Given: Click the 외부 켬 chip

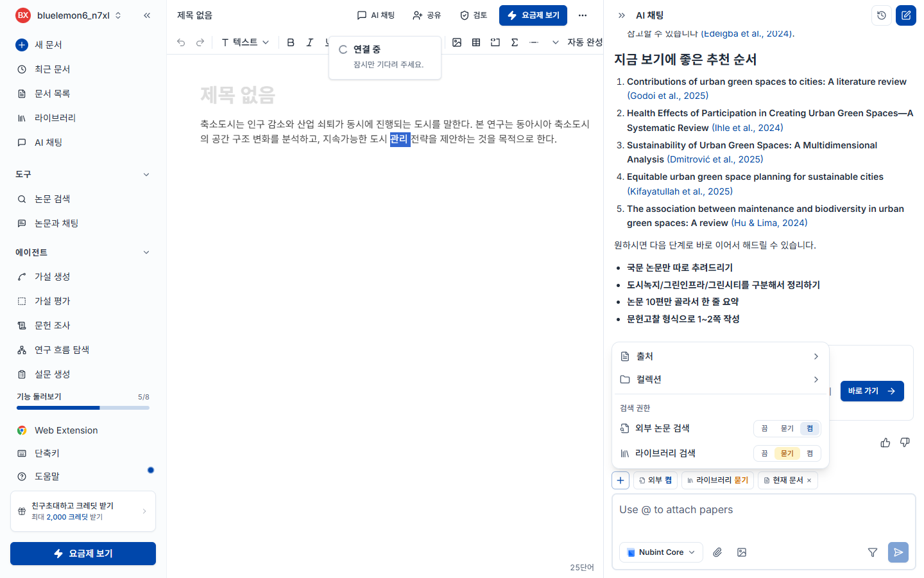Looking at the screenshot, I should pyautogui.click(x=655, y=480).
